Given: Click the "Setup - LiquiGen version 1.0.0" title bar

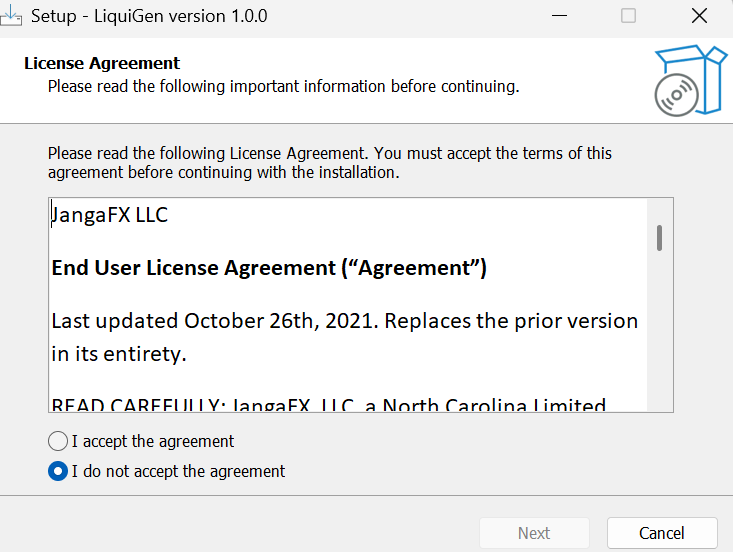Looking at the screenshot, I should pos(149,16).
